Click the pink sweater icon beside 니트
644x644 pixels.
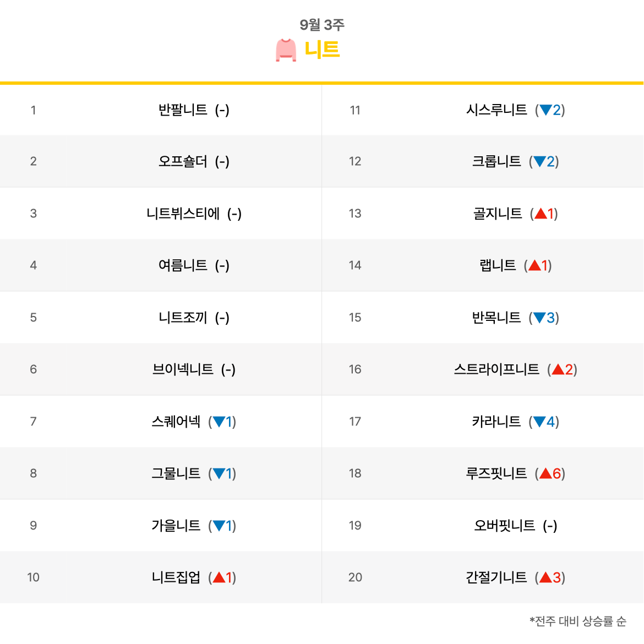286,50
